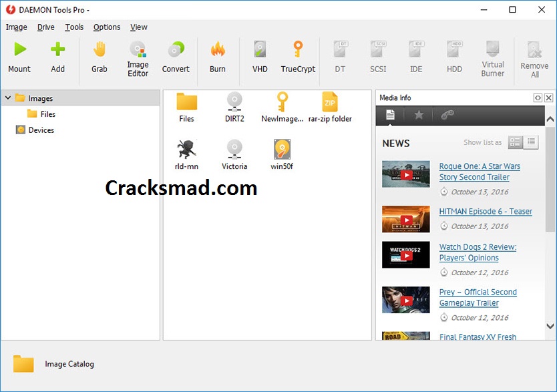Select the rld-mn ninja image
The width and height of the screenshot is (557, 392).
pyautogui.click(x=187, y=149)
